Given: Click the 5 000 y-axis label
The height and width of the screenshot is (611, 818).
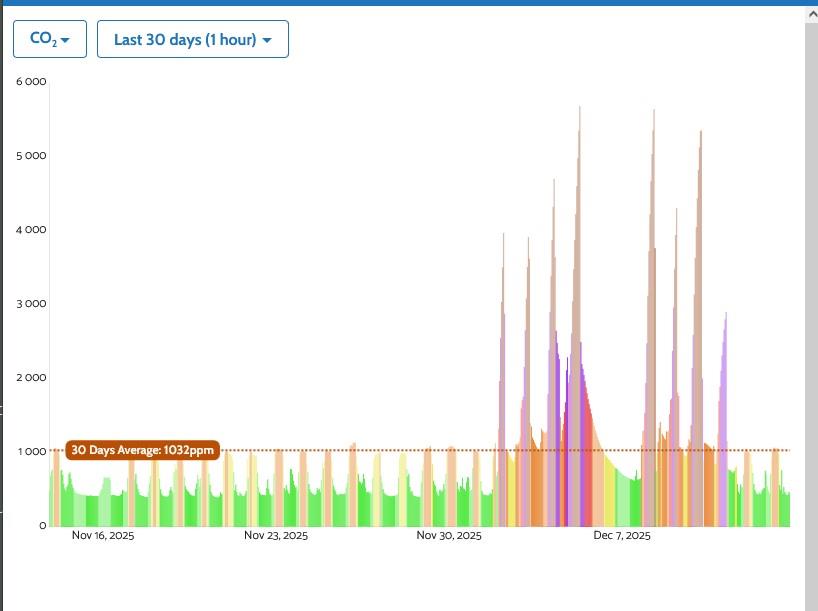Looking at the screenshot, I should [31, 155].
